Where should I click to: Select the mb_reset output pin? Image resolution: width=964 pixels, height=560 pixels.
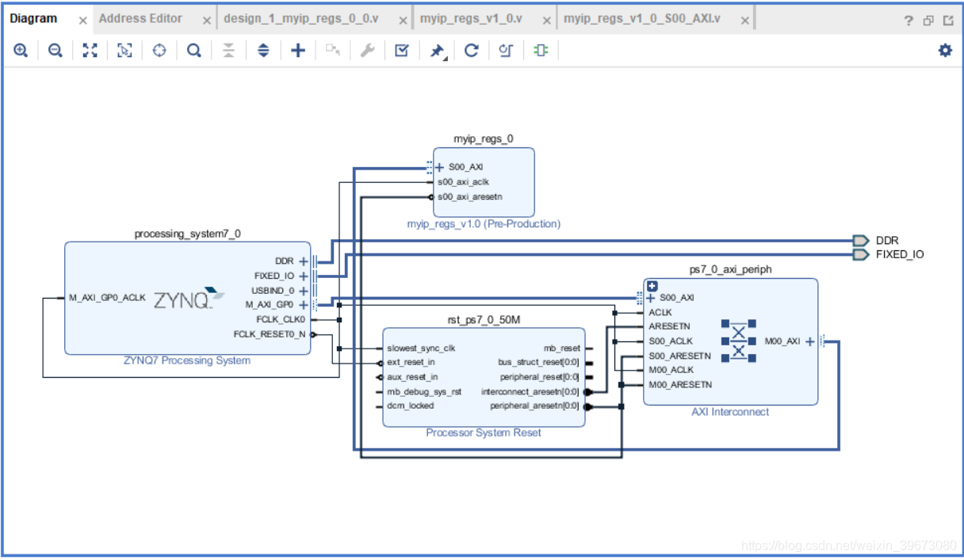pos(562,349)
